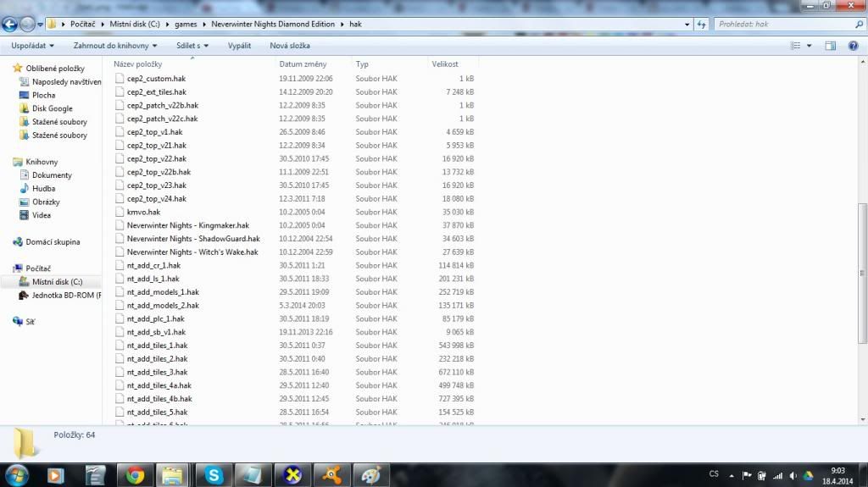Click the file icon of nt_add_cr_1.hak

(120, 265)
